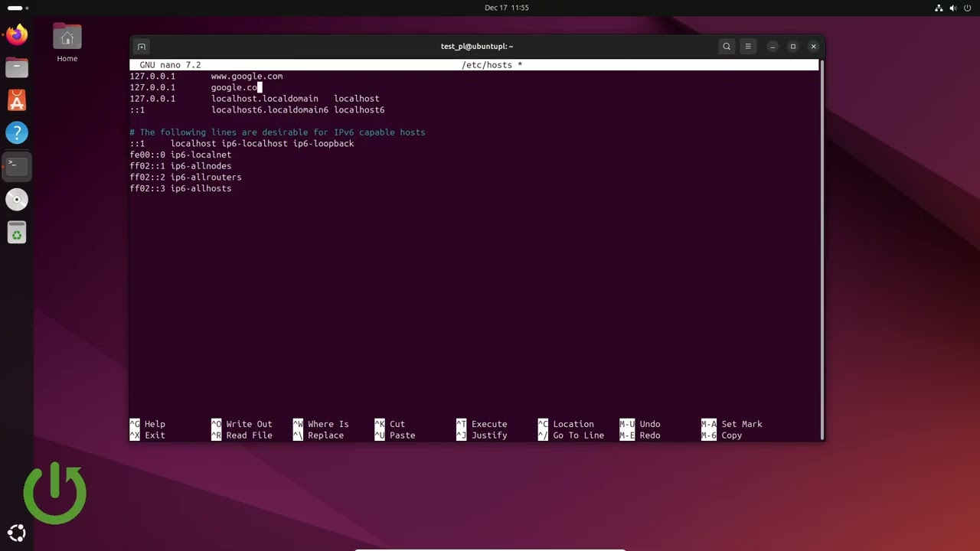Show applications via the Ubuntu logo button
Viewport: 980px width, 551px height.
click(17, 533)
